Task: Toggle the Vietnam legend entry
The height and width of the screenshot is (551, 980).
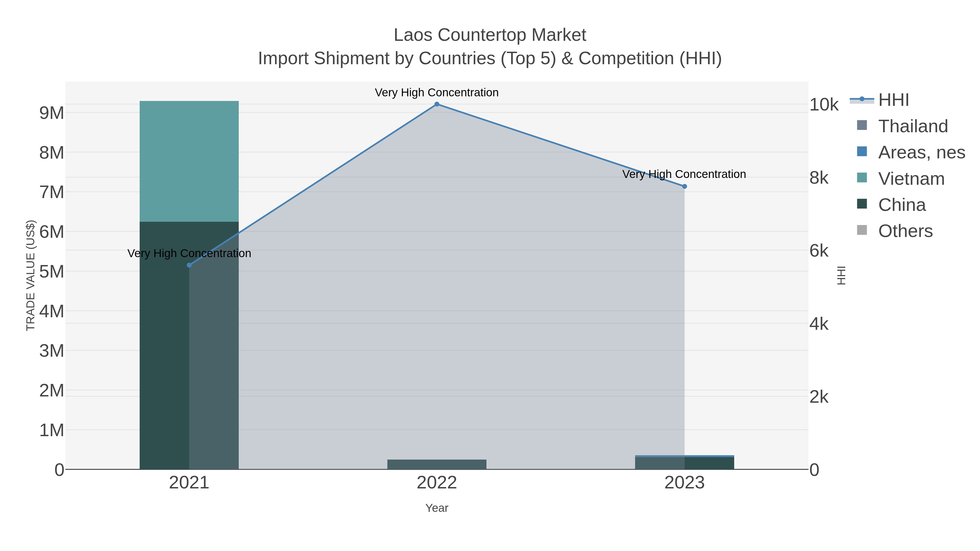Action: 901,179
